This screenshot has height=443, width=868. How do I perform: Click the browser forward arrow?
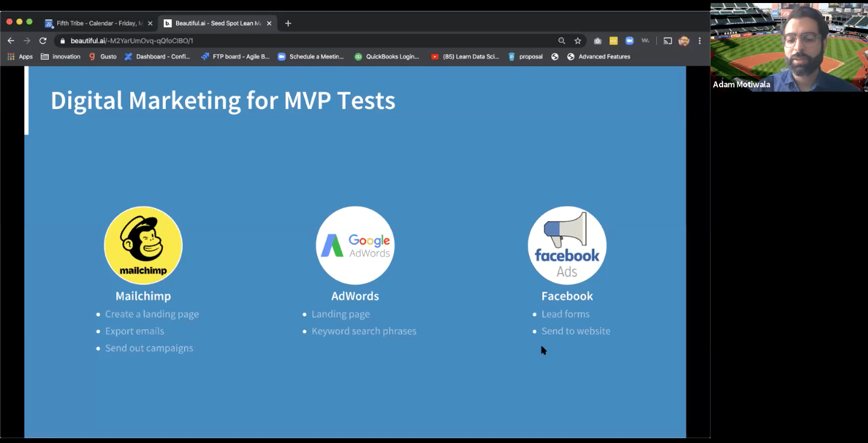point(27,41)
